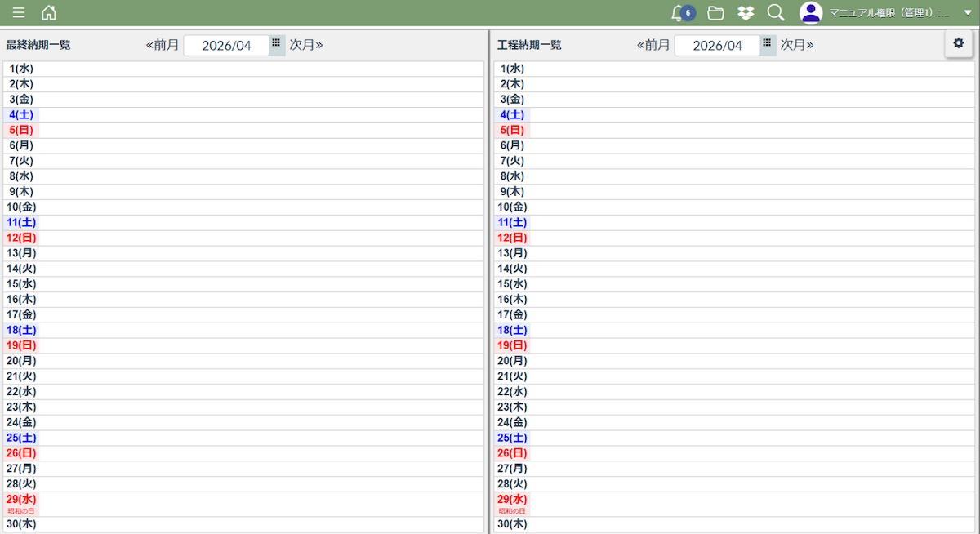The image size is (980, 534).
Task: Select 30(木) row in 最終納期一覧
Action: pos(243,524)
